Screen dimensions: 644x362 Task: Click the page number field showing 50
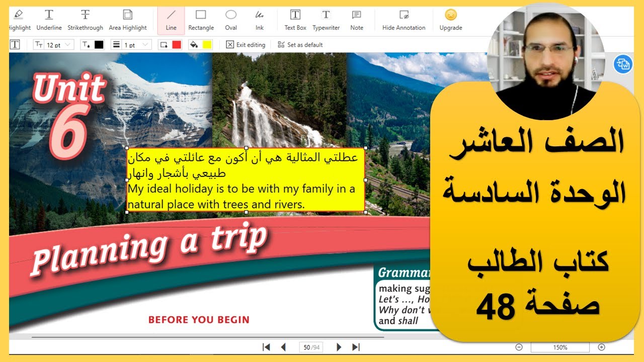point(311,347)
